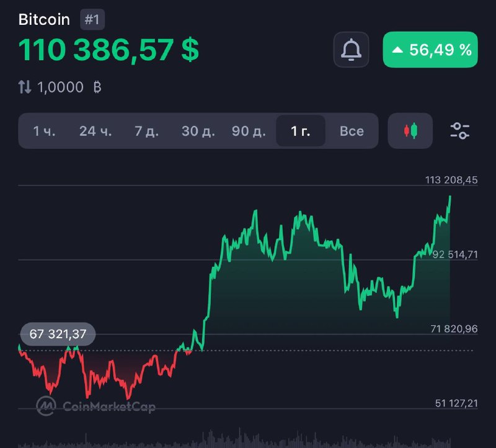This screenshot has width=496, height=448.
Task: Tap the 113 208,45 axis label
Action: pyautogui.click(x=451, y=180)
